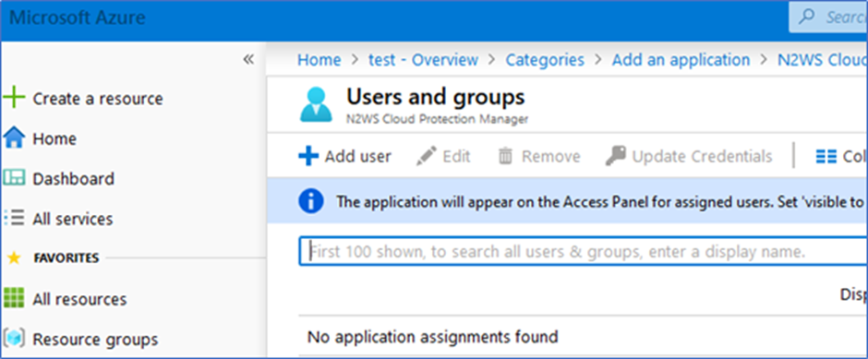Click the Remove trash can icon

point(505,156)
